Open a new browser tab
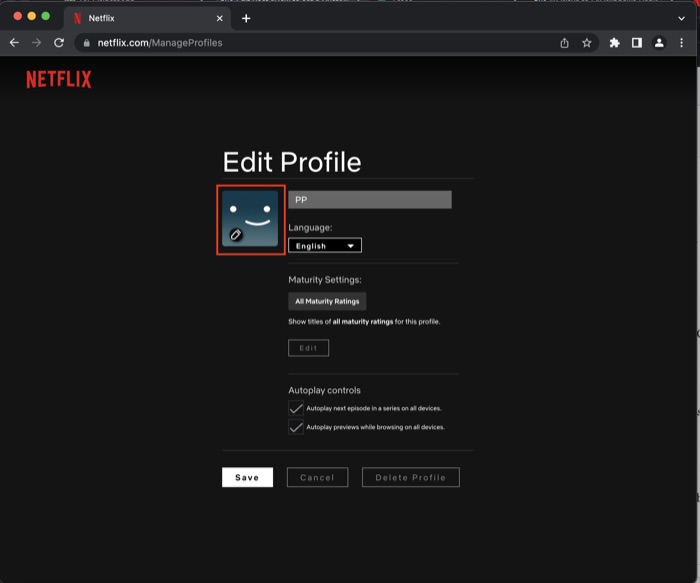 (x=246, y=18)
